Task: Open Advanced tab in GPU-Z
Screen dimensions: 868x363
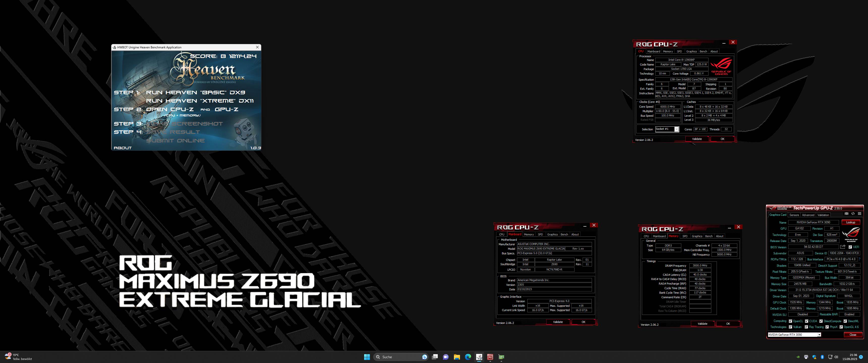Action: pos(808,215)
